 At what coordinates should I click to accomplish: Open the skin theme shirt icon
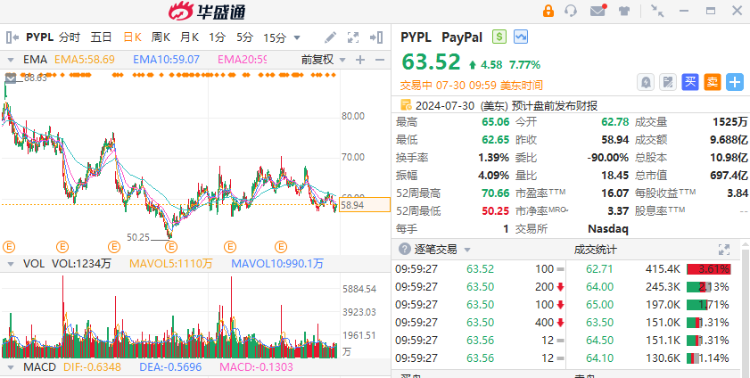pyautogui.click(x=624, y=11)
